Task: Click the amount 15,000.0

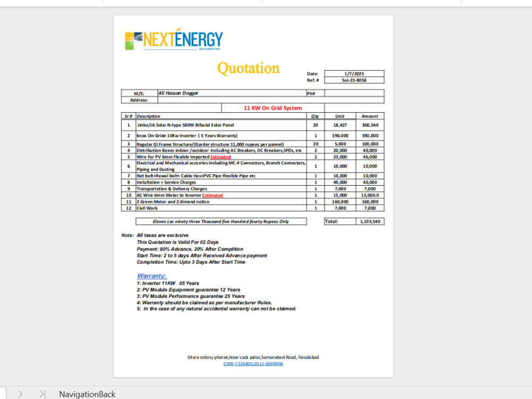Action: 370,195
